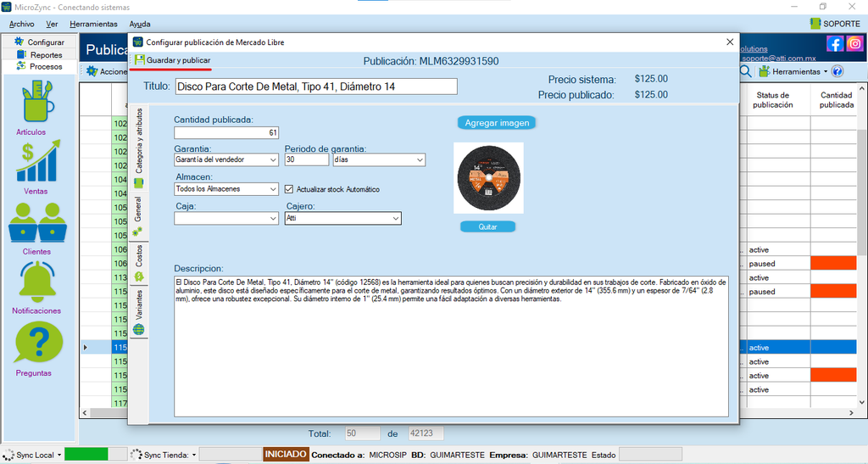Switch to Categoría y atributos tab

pyautogui.click(x=138, y=148)
